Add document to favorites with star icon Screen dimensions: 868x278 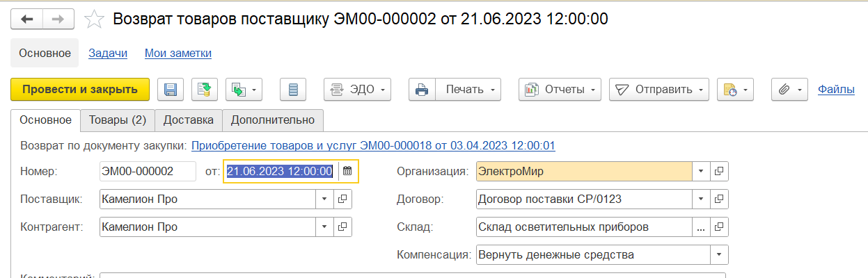pos(93,19)
